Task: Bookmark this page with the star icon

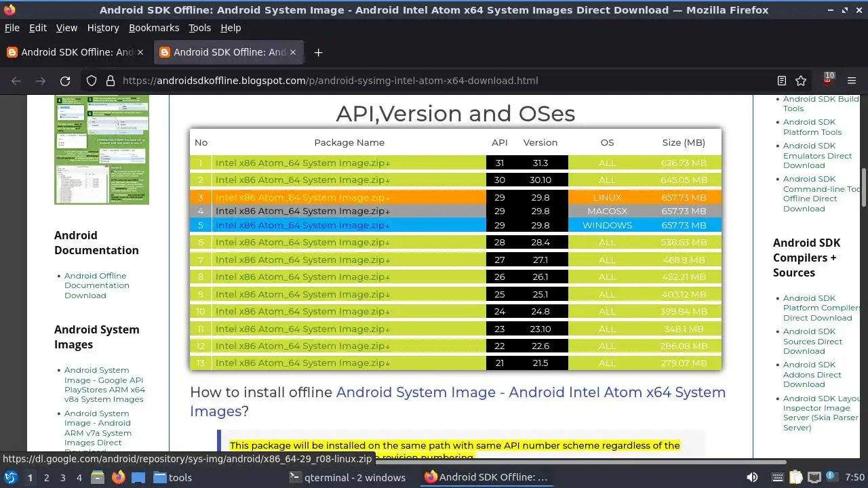Action: (x=801, y=81)
